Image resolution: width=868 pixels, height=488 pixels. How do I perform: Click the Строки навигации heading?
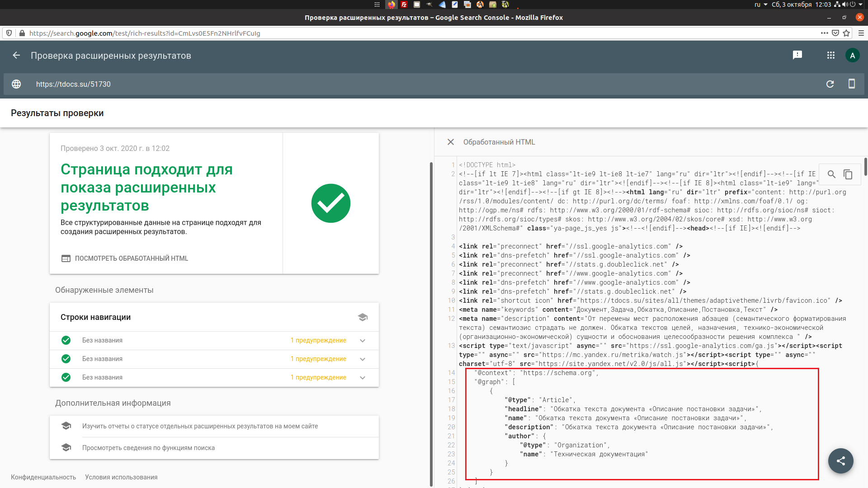95,317
